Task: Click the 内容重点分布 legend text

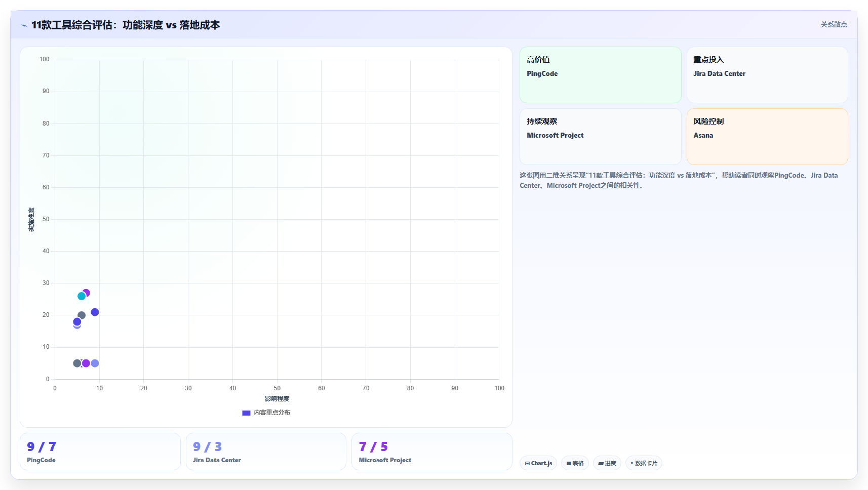Action: [x=272, y=413]
